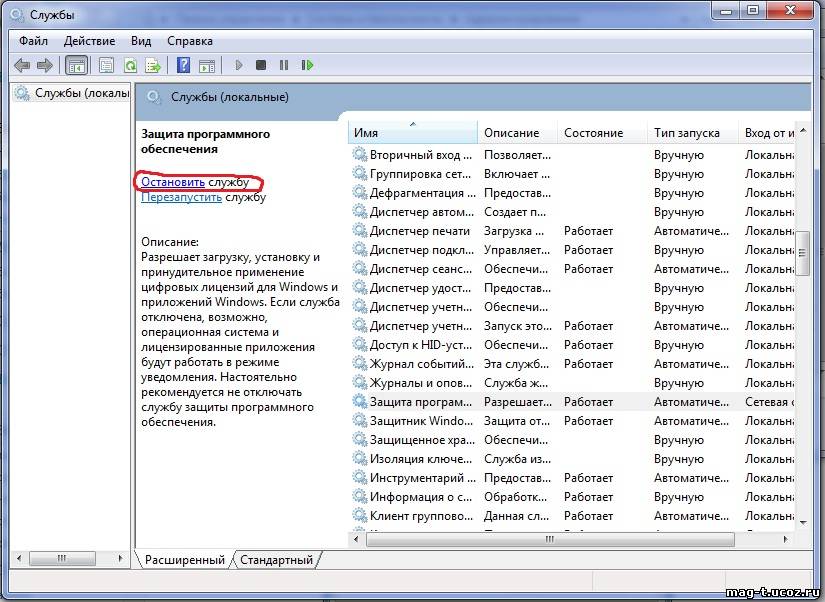Click gear icon of Защитник Windows row
The width and height of the screenshot is (825, 602).
click(x=360, y=420)
